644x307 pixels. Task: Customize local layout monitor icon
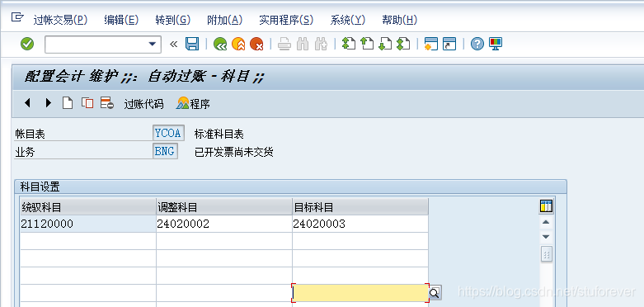pyautogui.click(x=496, y=44)
